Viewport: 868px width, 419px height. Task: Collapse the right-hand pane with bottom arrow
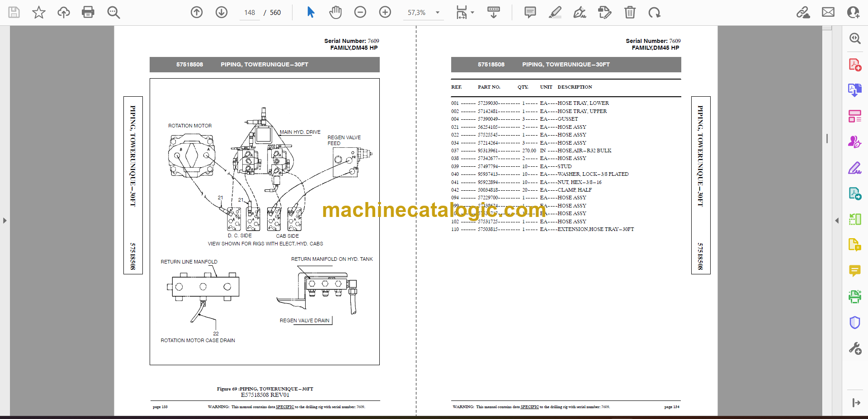[856, 403]
